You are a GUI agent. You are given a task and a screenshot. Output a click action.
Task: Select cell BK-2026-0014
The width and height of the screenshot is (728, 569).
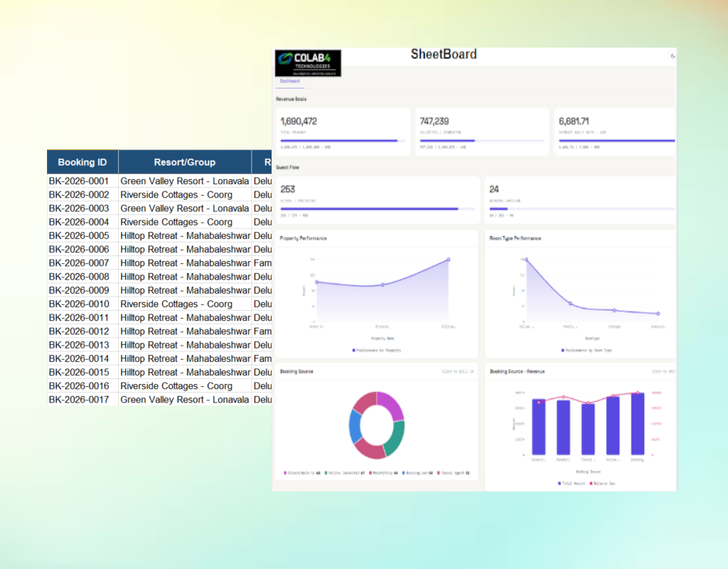(x=82, y=358)
